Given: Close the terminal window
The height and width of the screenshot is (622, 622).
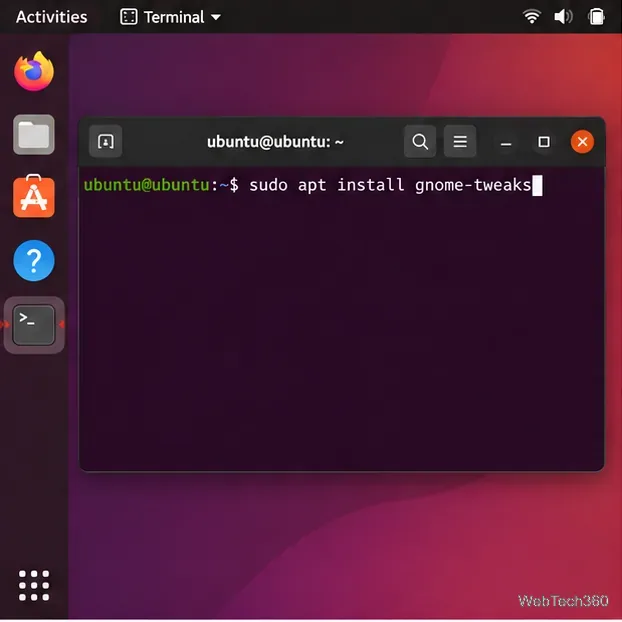Looking at the screenshot, I should 582,142.
